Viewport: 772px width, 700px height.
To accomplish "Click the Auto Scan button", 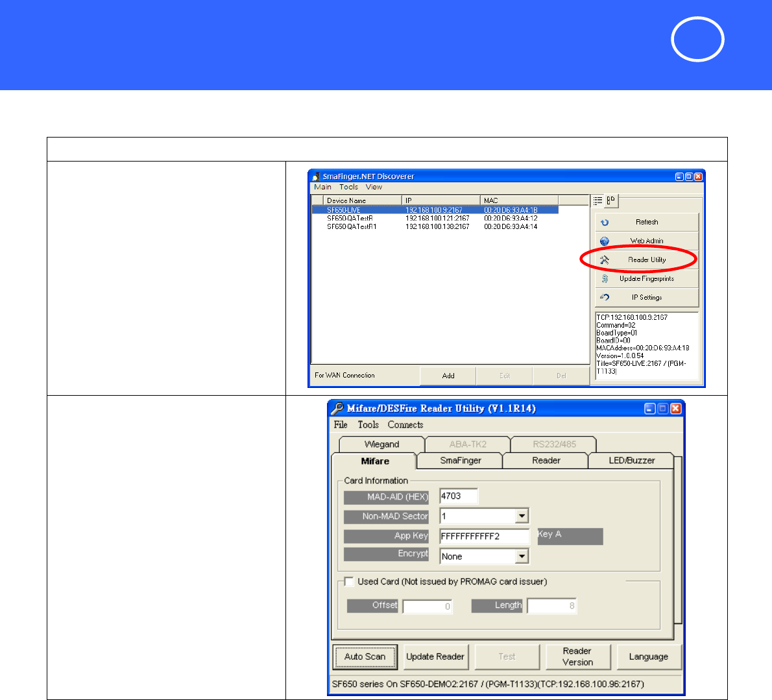I will pos(365,657).
